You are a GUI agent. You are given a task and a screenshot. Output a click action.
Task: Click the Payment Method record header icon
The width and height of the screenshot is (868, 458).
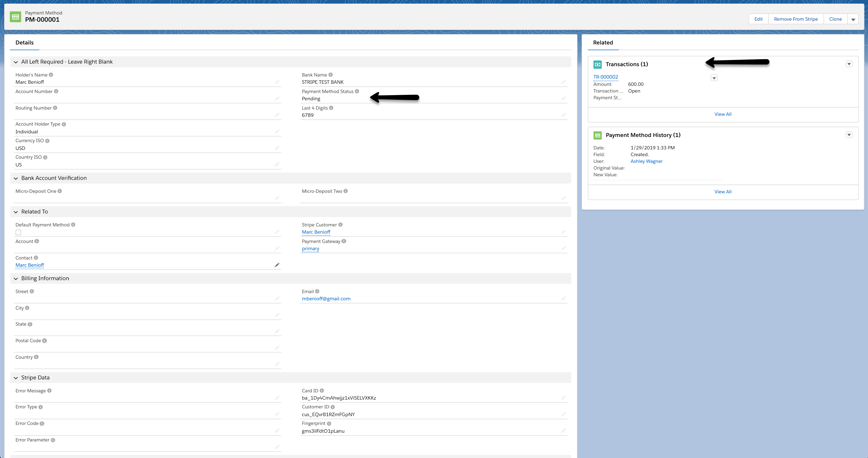pyautogui.click(x=16, y=17)
